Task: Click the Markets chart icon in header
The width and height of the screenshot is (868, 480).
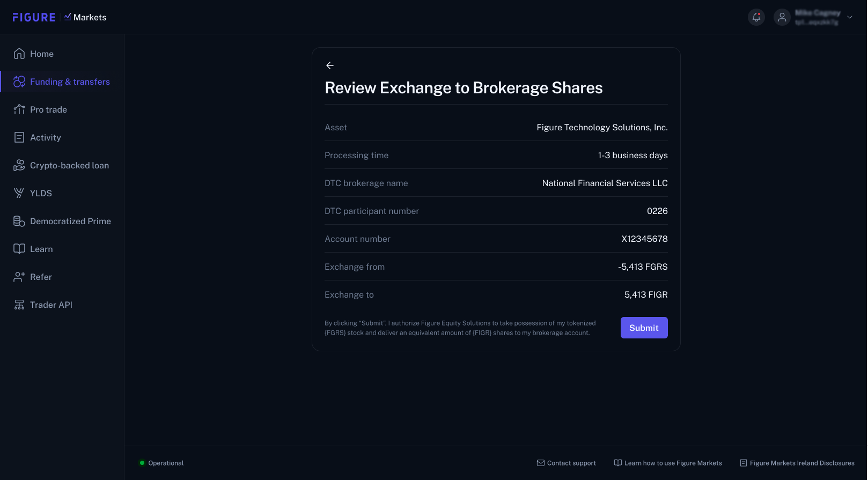Action: tap(68, 17)
